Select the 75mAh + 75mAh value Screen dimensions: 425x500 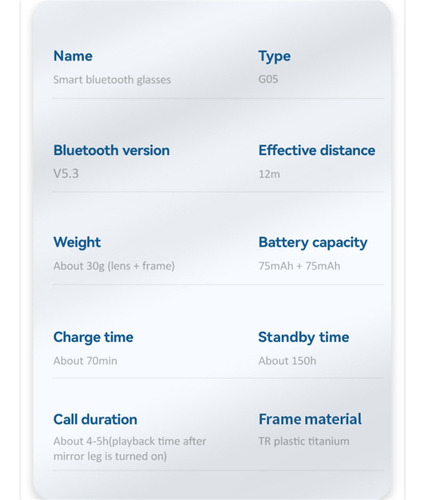tap(299, 266)
